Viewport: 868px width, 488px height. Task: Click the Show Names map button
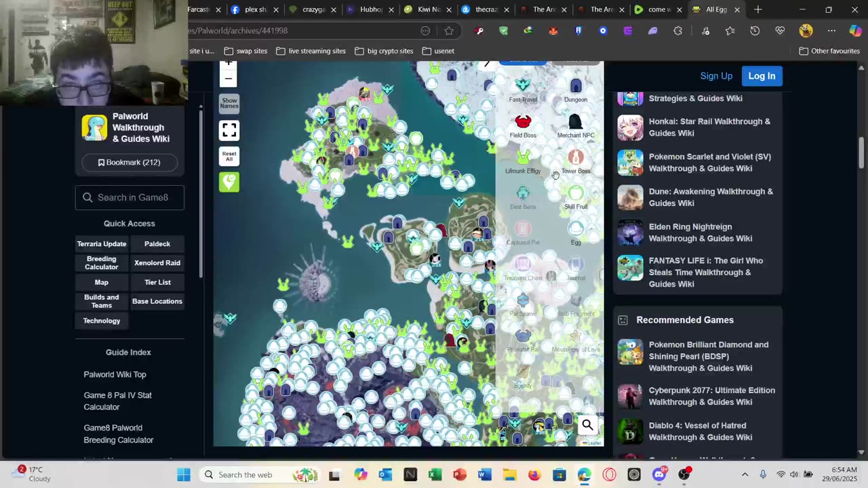[229, 103]
